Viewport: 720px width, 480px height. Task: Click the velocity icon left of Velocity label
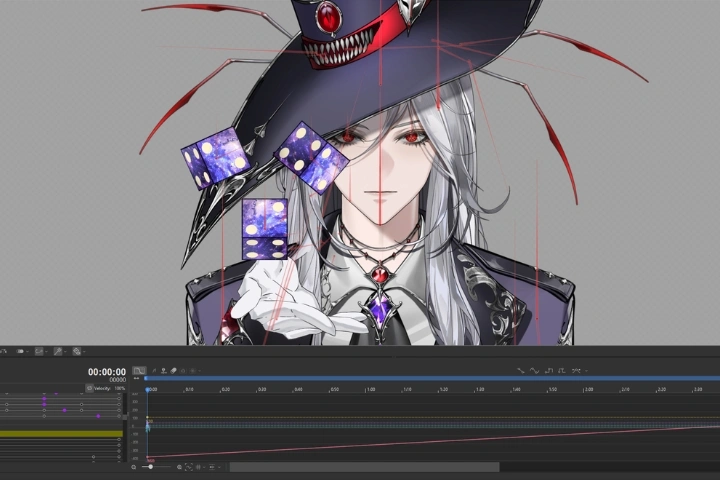coord(90,388)
